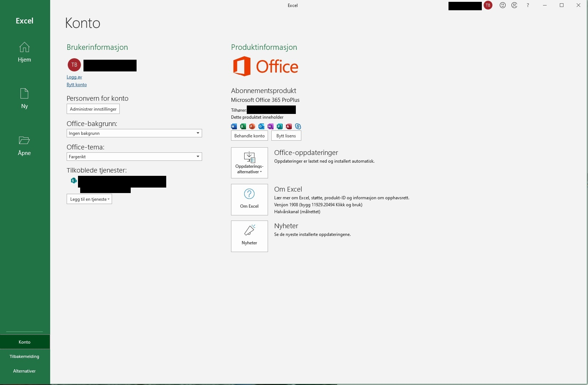588x385 pixels.
Task: Click the Abonnementsprodukt label
Action: coord(264,90)
